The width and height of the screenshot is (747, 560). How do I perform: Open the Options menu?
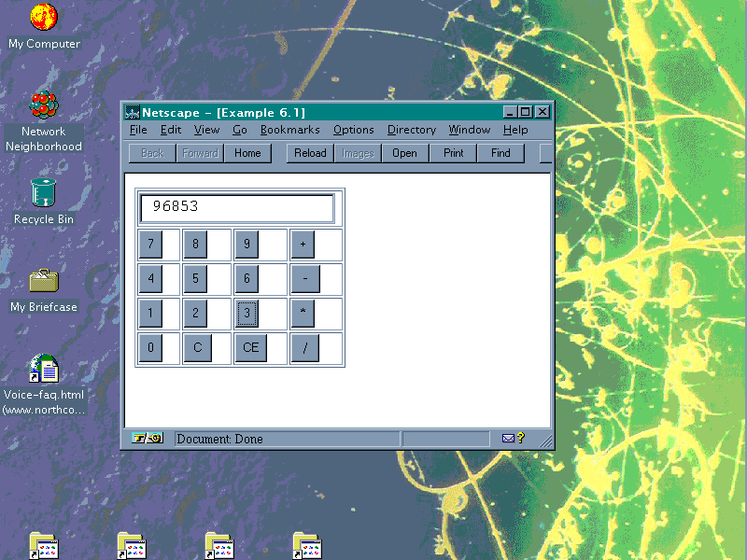[353, 130]
